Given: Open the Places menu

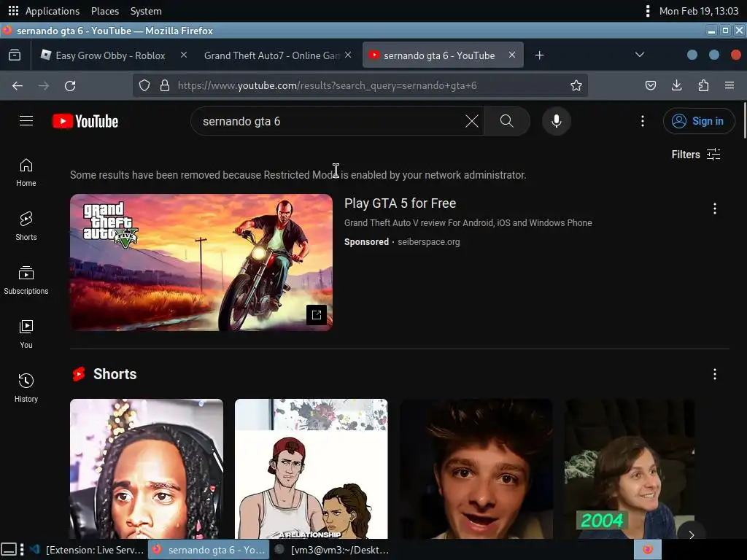Looking at the screenshot, I should point(105,11).
